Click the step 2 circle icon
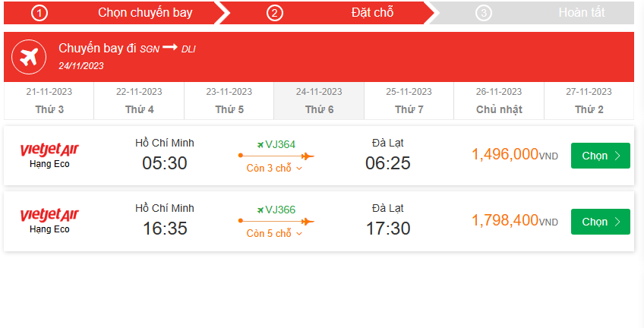The width and height of the screenshot is (644, 328). pyautogui.click(x=275, y=13)
